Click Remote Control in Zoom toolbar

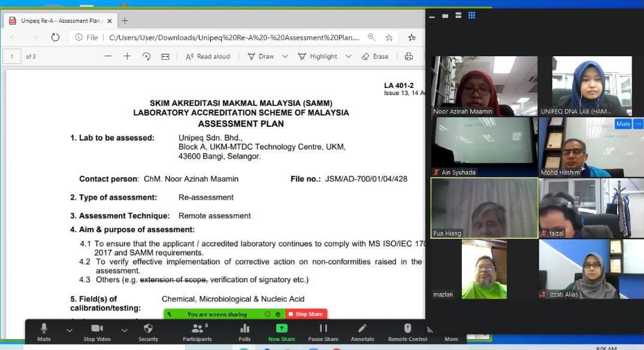(x=407, y=332)
